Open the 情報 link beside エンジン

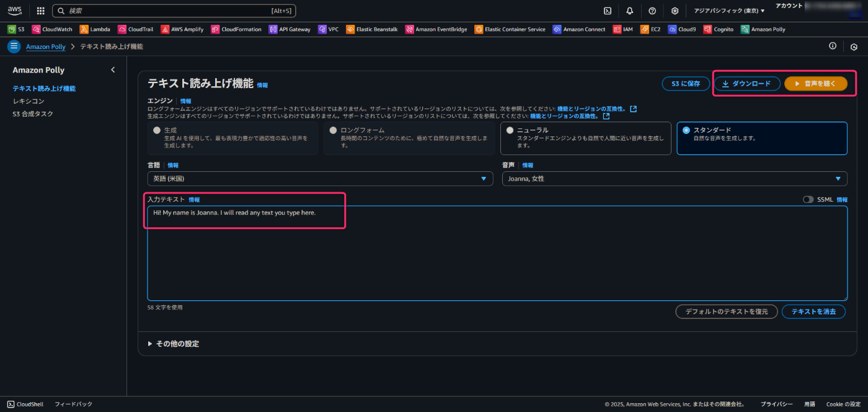pos(186,101)
